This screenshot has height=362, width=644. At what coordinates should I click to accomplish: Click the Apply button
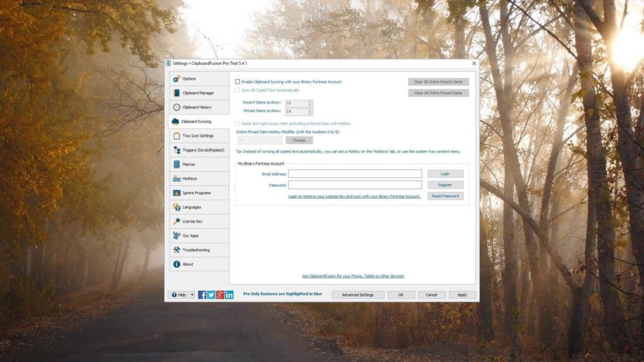(462, 295)
